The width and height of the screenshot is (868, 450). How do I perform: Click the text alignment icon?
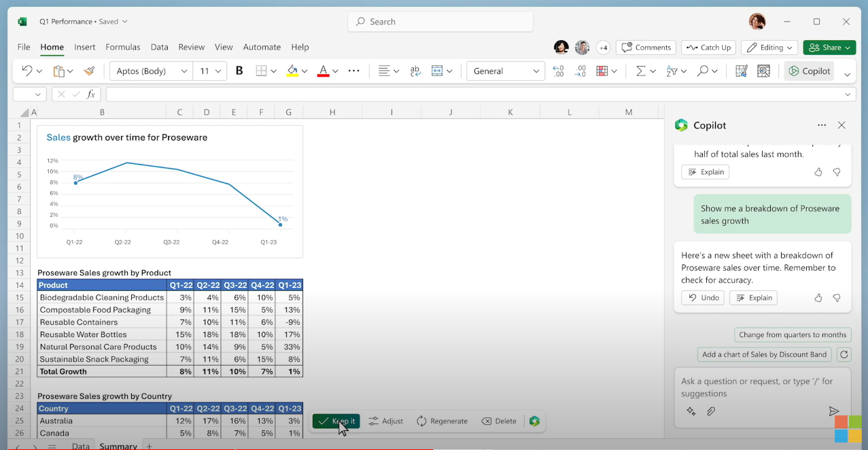(384, 71)
